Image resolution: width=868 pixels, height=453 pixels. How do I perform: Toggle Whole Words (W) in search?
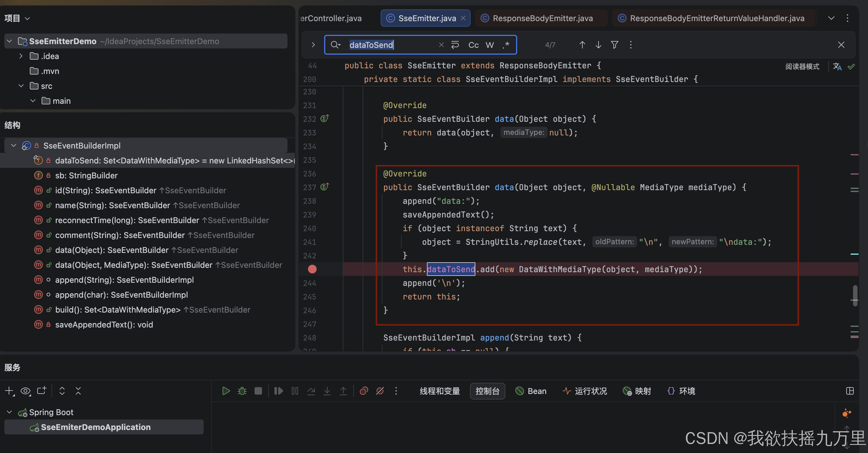pyautogui.click(x=490, y=45)
